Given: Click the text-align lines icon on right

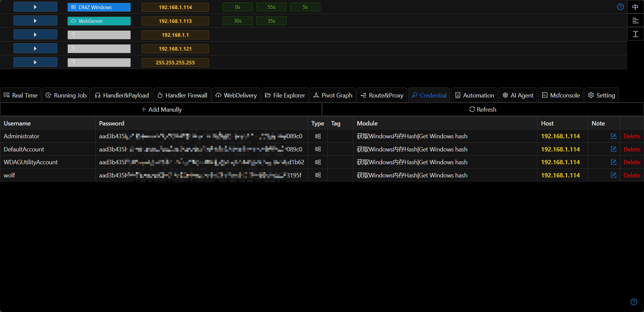Looking at the screenshot, I should [635, 21].
